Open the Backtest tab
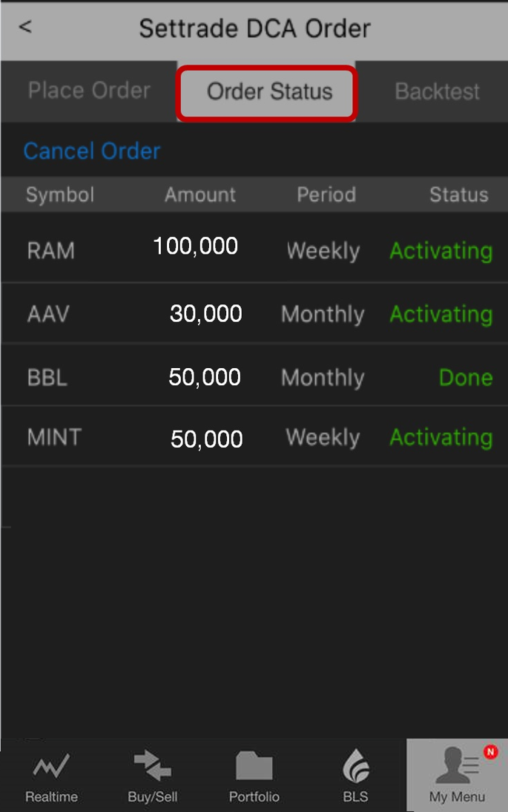 (x=437, y=91)
